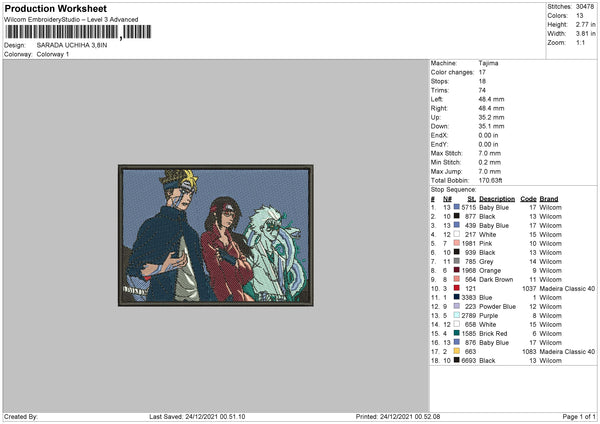The height and width of the screenshot is (424, 600).
Task: Select the Black swatch in stop row 2
Action: pos(457,216)
